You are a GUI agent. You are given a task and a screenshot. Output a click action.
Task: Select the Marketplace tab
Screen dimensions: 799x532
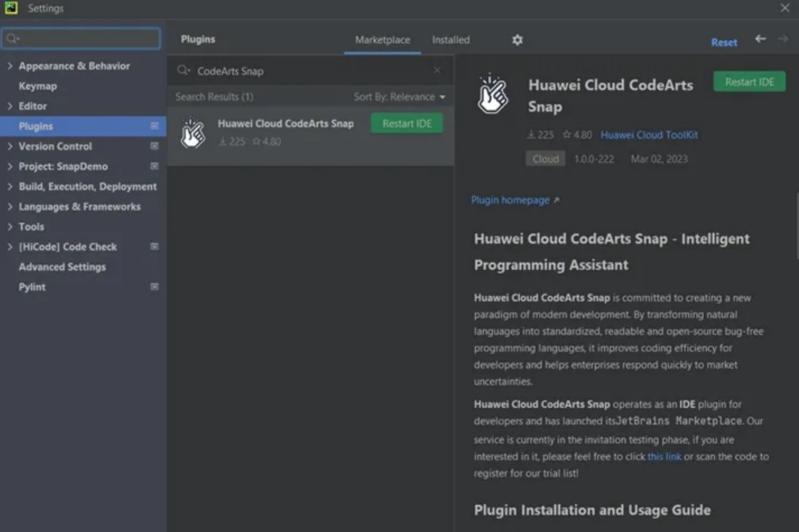point(382,39)
